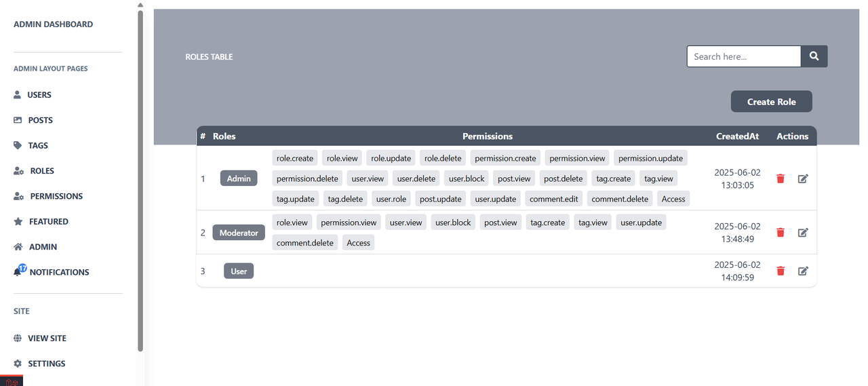The height and width of the screenshot is (386, 868).
Task: Click the Settings gear icon in sidebar
Action: click(x=18, y=364)
